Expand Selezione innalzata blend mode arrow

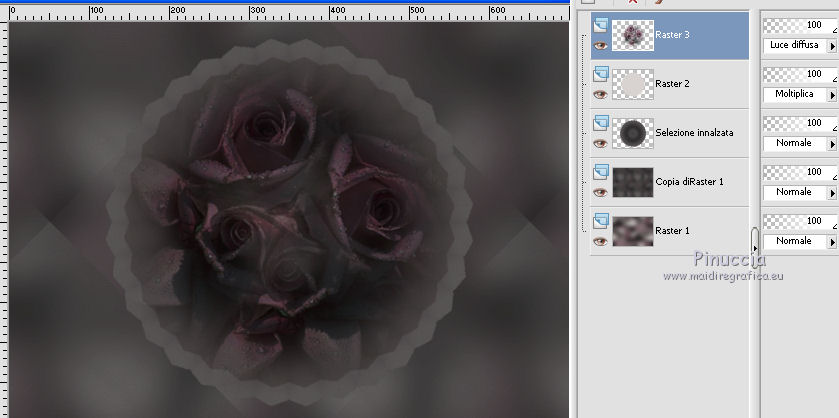pos(832,144)
